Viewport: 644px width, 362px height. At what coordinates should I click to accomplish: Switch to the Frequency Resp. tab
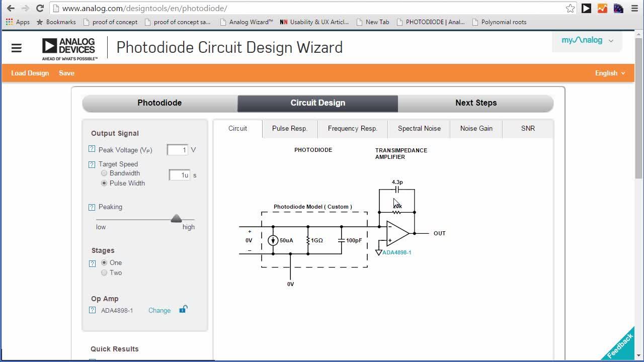(x=353, y=128)
